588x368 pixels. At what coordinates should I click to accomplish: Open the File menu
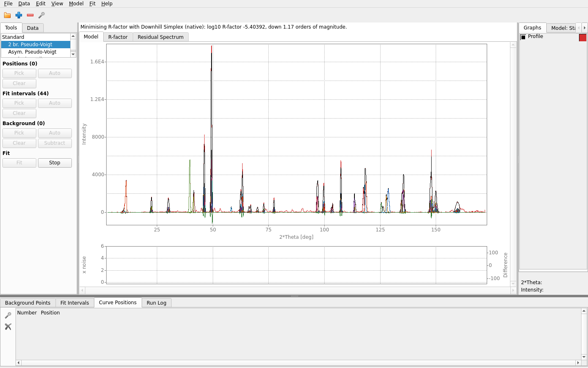point(8,4)
